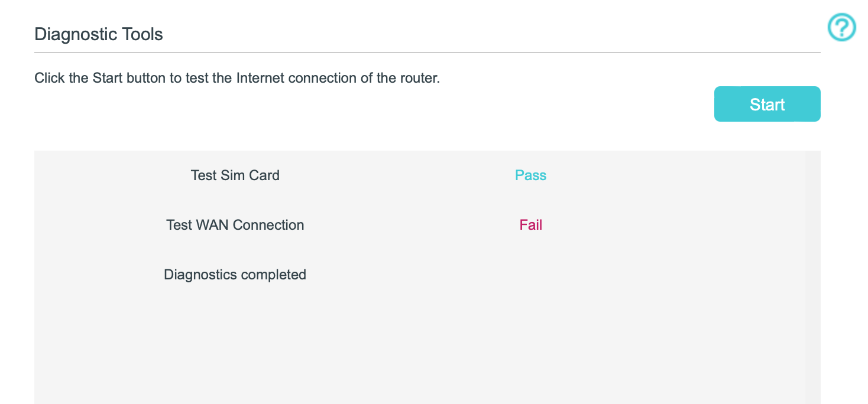Screen dimensions: 868x404
Task: Click the Pass result for Sim Card
Action: pyautogui.click(x=530, y=175)
